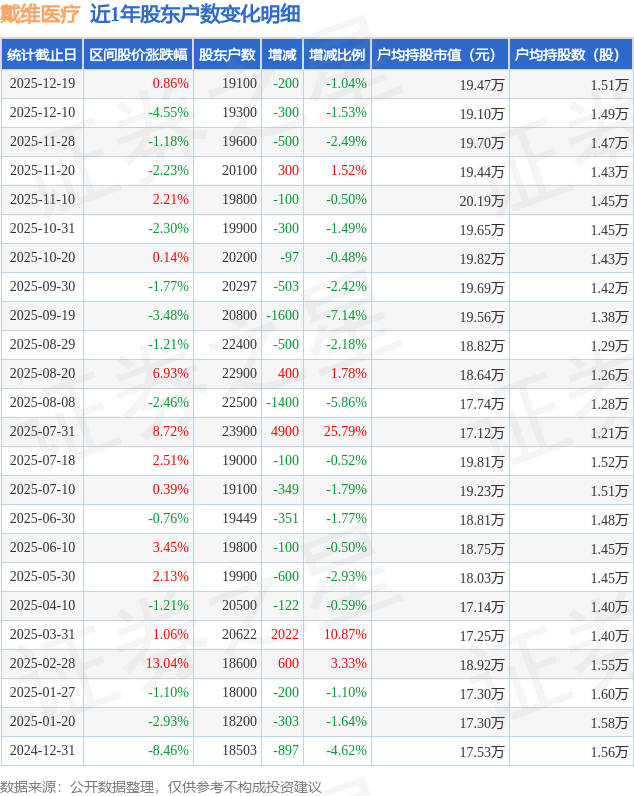Select the 2025-12-19 date cell
Screen dimensions: 634x796
coord(42,84)
